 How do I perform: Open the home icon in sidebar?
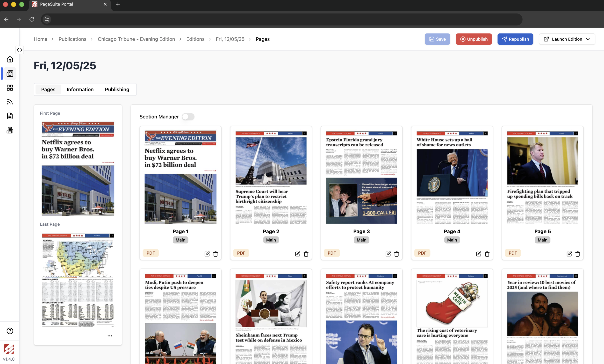point(10,59)
